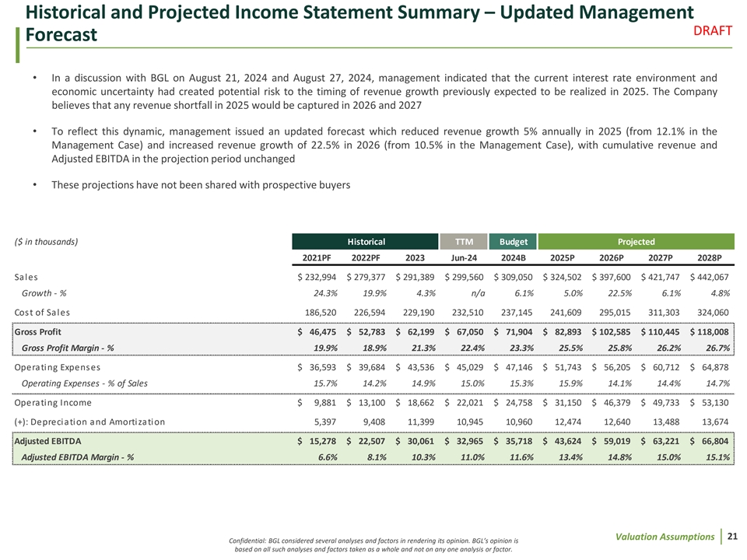Click the Historical column group header
The height and width of the screenshot is (560, 747).
coord(366,241)
